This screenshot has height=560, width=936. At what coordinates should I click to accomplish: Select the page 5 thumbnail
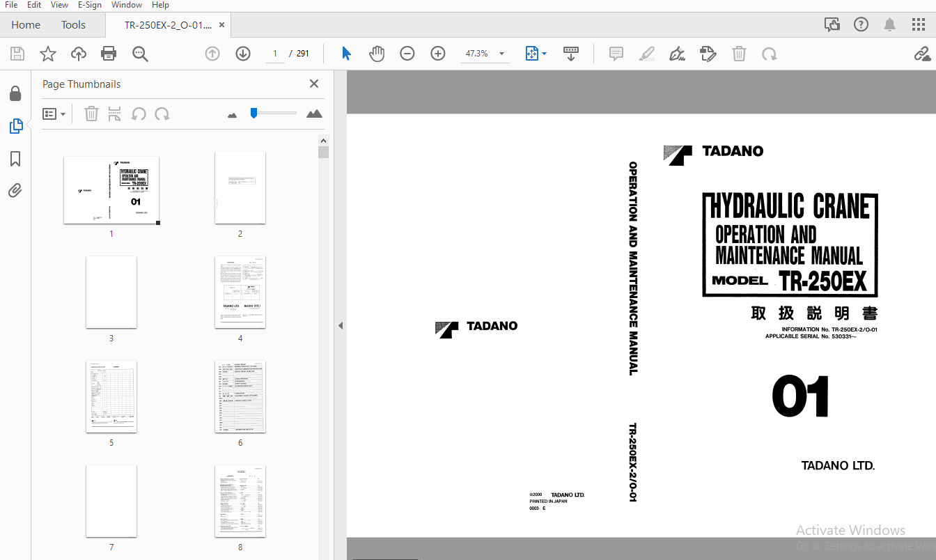(x=111, y=397)
